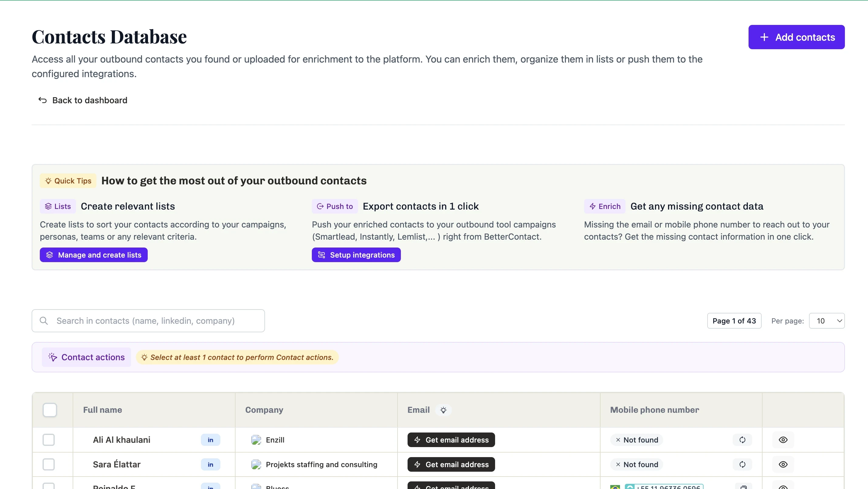View Sara Élattar contact details eye icon
This screenshot has height=489, width=868.
[783, 464]
